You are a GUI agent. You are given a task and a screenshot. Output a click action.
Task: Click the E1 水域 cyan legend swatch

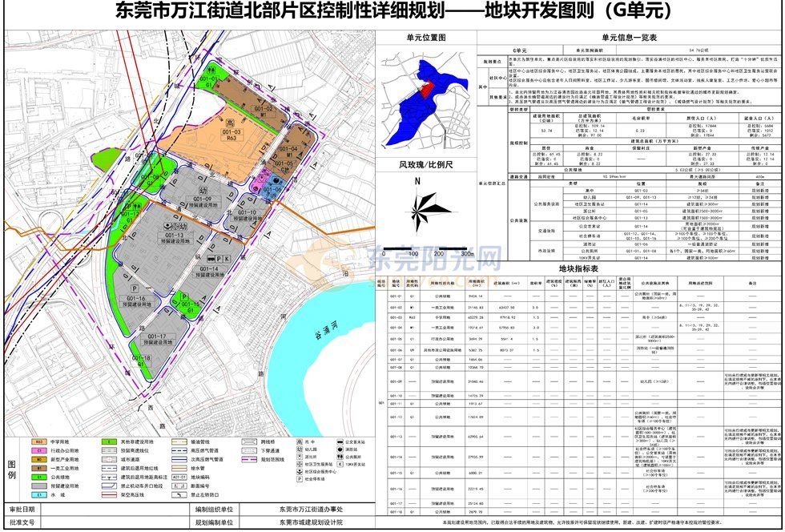coord(39,495)
